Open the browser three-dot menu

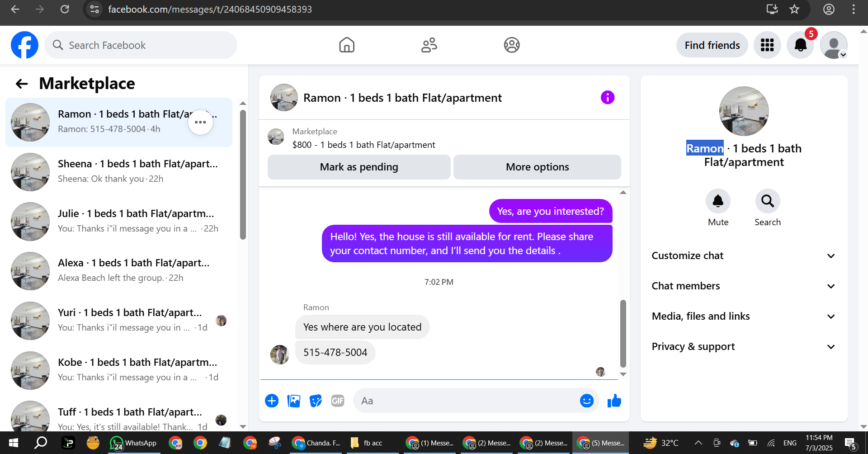(854, 9)
